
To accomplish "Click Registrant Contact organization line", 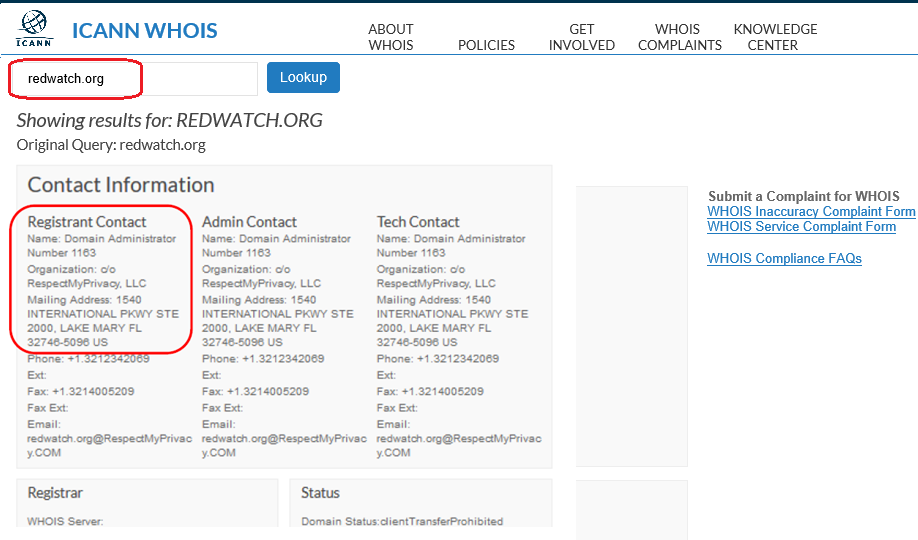I will (87, 276).
